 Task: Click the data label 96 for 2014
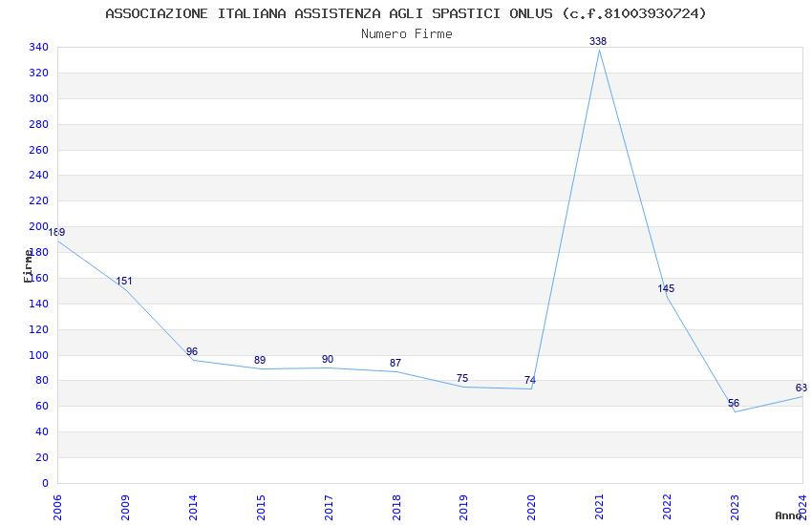pos(192,351)
